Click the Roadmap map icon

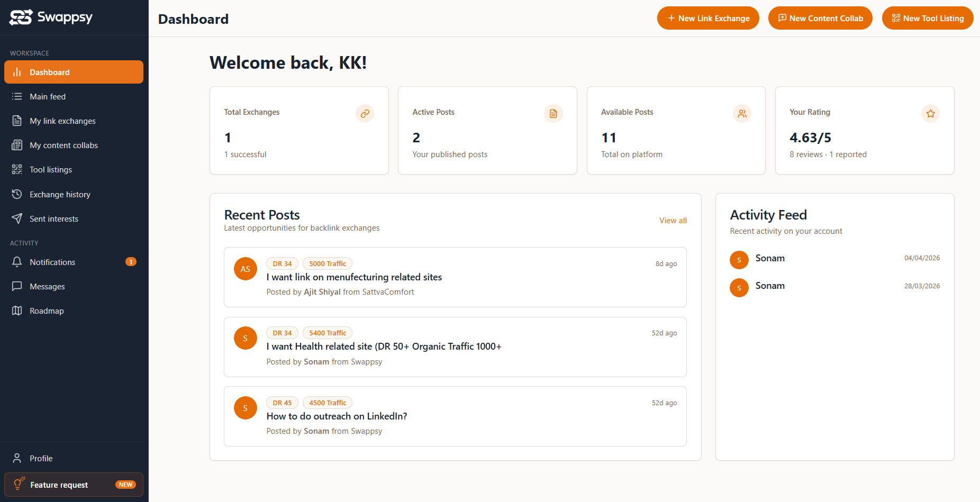click(x=17, y=311)
